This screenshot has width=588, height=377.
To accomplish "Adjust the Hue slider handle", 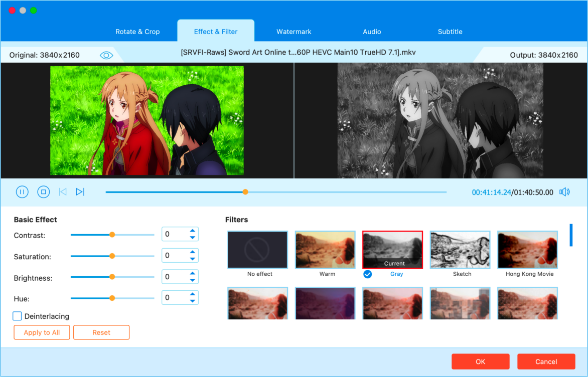I will [x=112, y=298].
